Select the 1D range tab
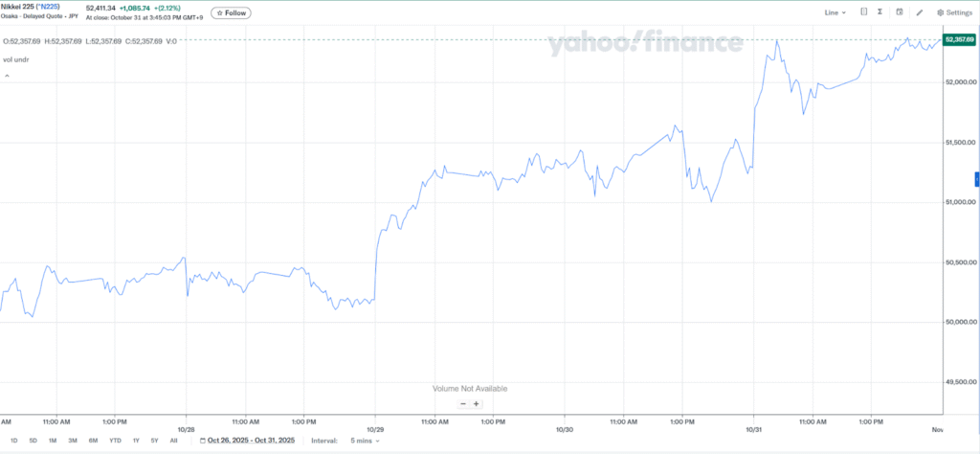980x454 pixels. coord(14,441)
